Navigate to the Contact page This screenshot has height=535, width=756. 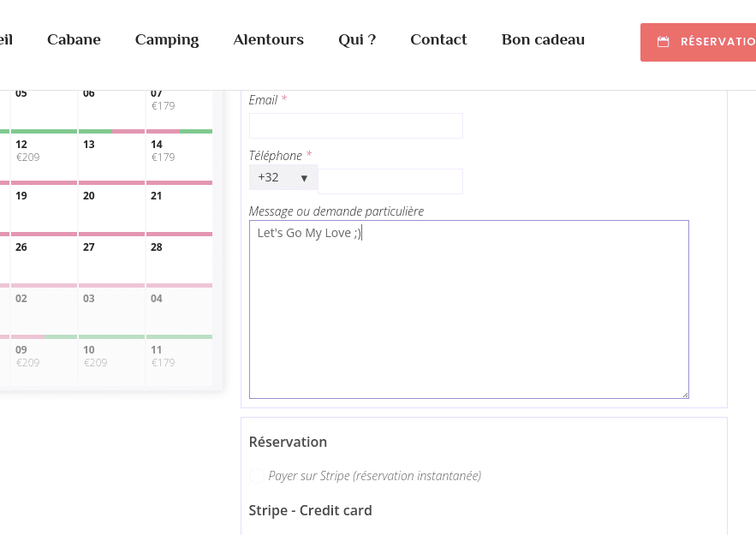(x=438, y=39)
